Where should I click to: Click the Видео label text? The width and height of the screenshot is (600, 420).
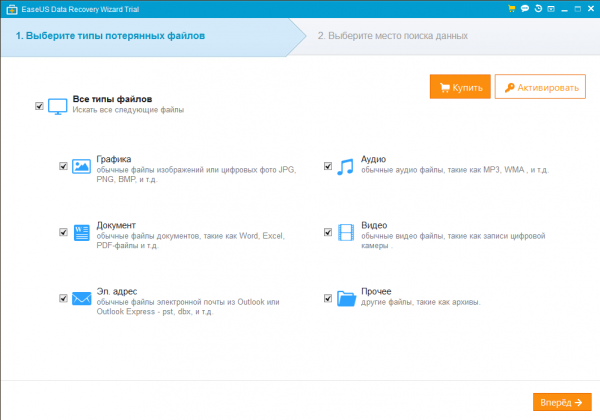[374, 225]
